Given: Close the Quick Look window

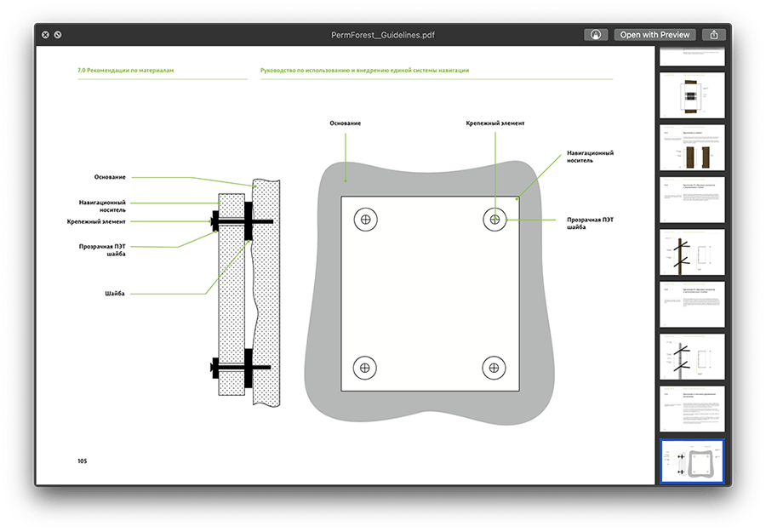Looking at the screenshot, I should (x=44, y=35).
